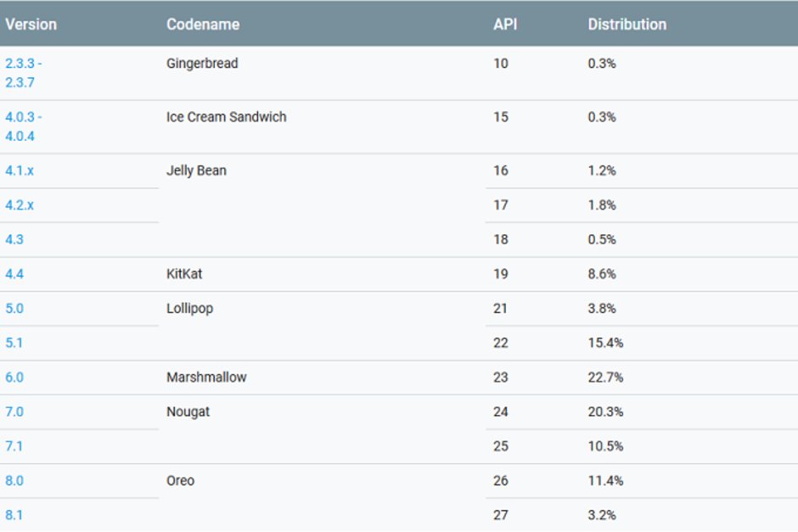Viewport: 798px width, 532px height.
Task: Select the Marshmallow codename cell
Action: tap(207, 377)
